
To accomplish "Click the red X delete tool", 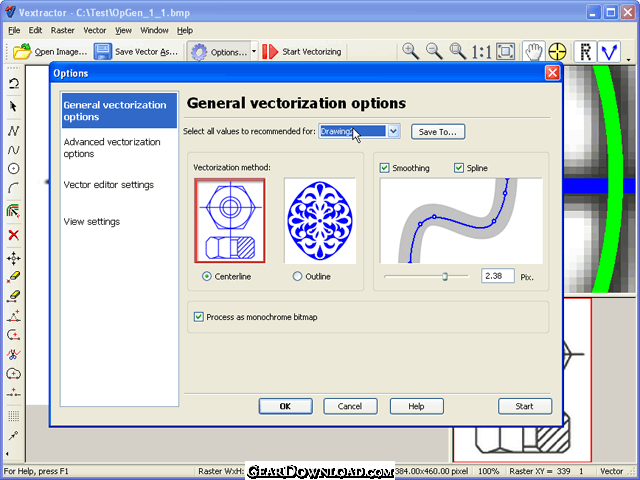I will pos(13,235).
